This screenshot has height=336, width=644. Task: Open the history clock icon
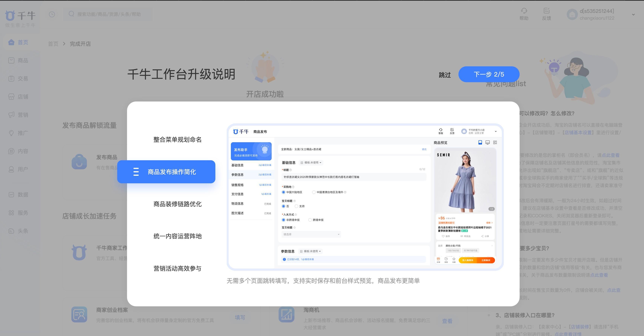tap(52, 14)
